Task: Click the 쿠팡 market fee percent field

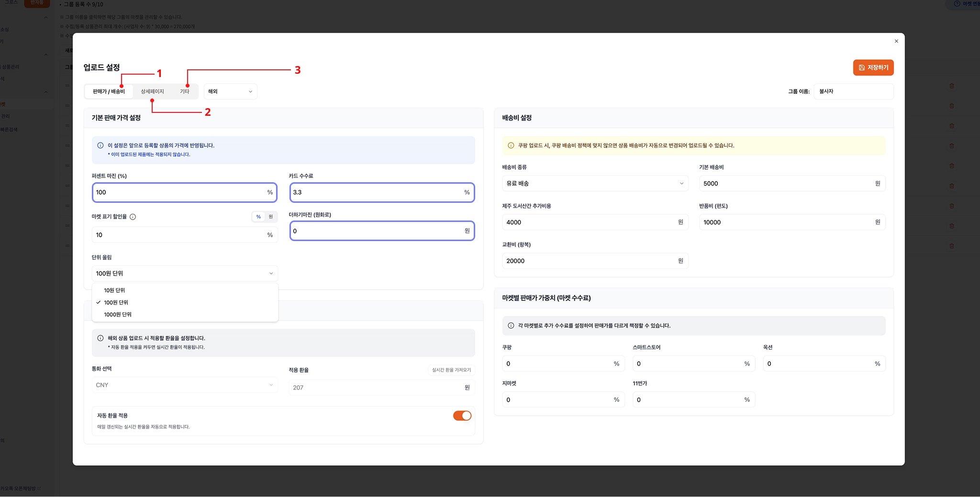Action: [x=563, y=364]
